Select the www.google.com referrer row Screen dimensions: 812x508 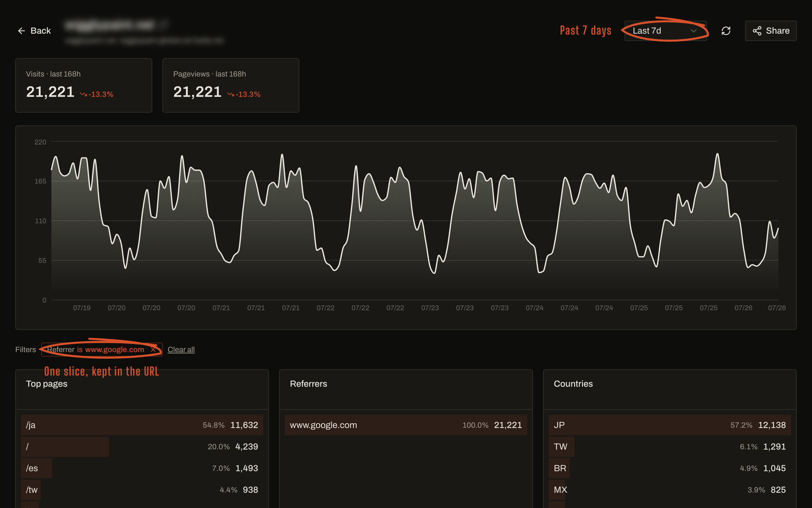click(x=406, y=425)
